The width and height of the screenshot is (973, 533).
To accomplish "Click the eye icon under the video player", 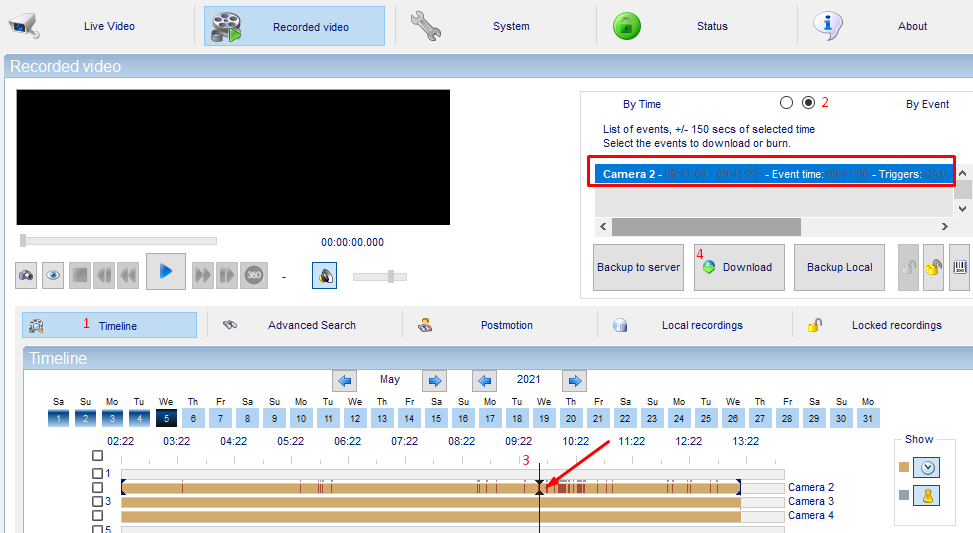I will tap(53, 275).
